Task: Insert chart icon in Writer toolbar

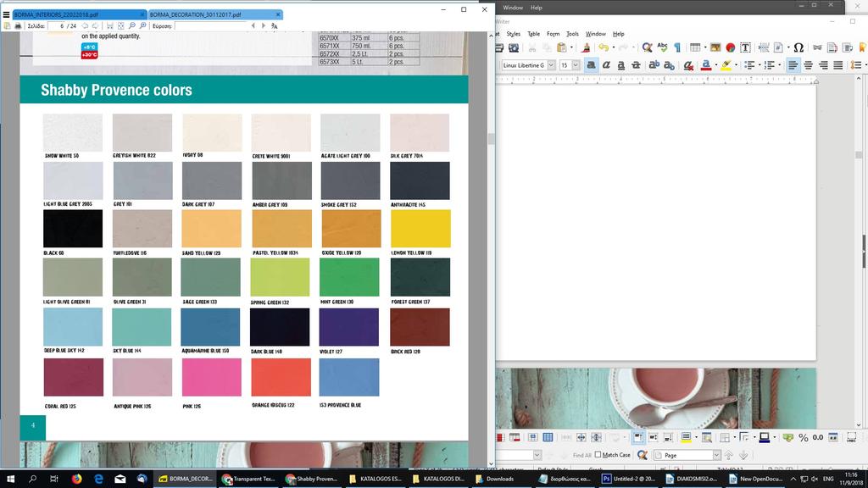Action: tap(730, 48)
